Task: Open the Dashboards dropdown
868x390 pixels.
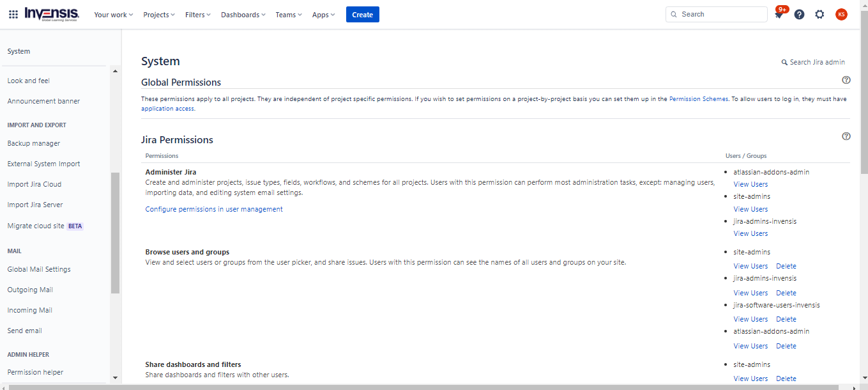Action: pyautogui.click(x=242, y=14)
